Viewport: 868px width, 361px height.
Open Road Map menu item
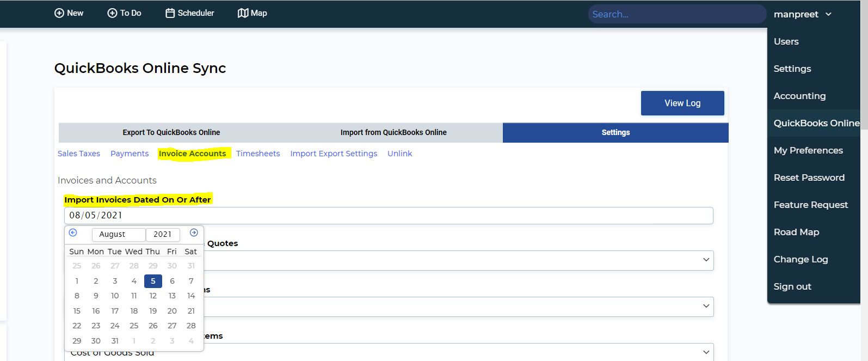pyautogui.click(x=796, y=232)
